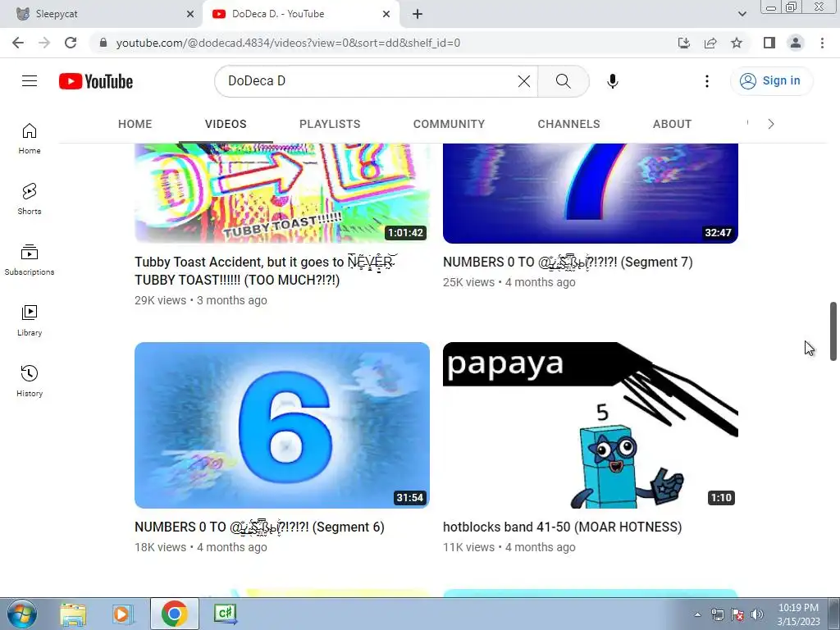Open NUMBERS 0 TO (Segment 6) title
Viewport: 840px width, 630px height.
coord(259,527)
